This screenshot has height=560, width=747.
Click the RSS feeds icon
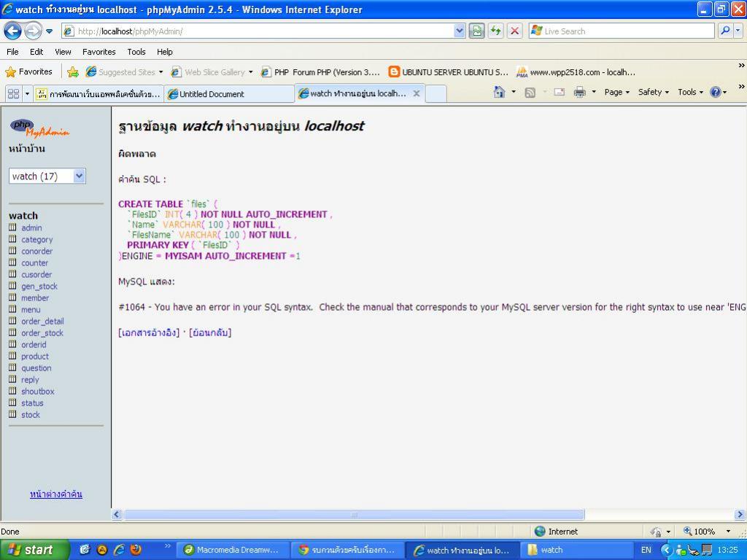pyautogui.click(x=530, y=93)
